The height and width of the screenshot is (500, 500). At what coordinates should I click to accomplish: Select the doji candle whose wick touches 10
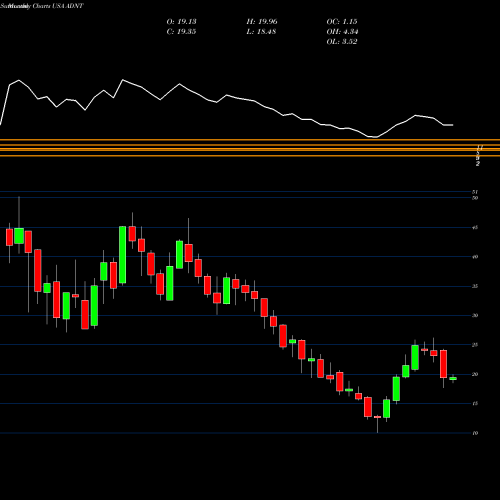click(x=377, y=417)
